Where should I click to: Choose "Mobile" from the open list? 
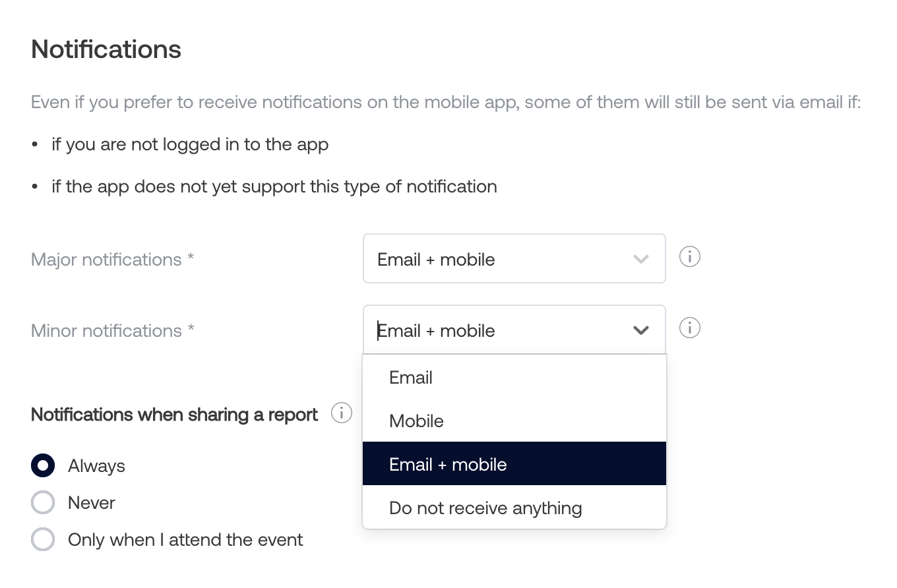click(x=416, y=421)
